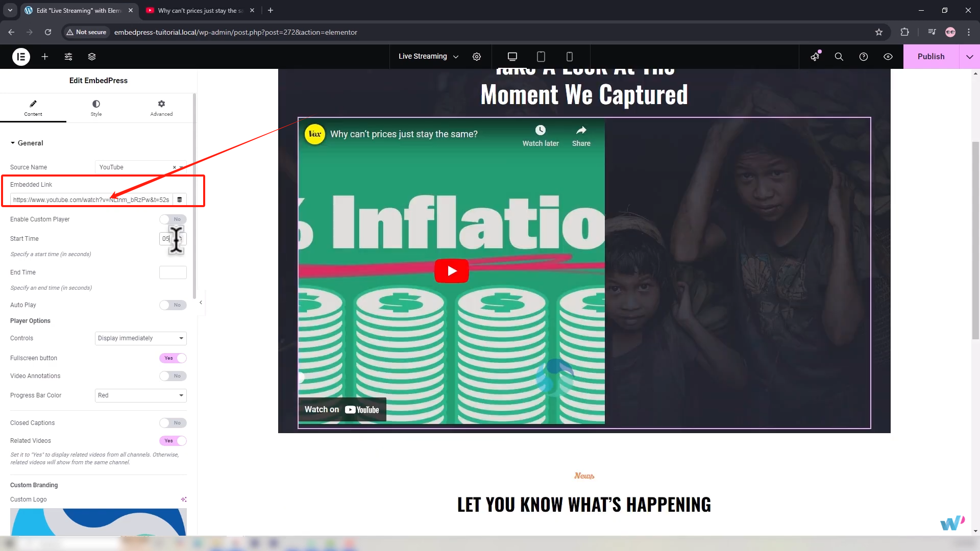980x551 pixels.
Task: Click the preview changes eye icon
Action: click(888, 57)
